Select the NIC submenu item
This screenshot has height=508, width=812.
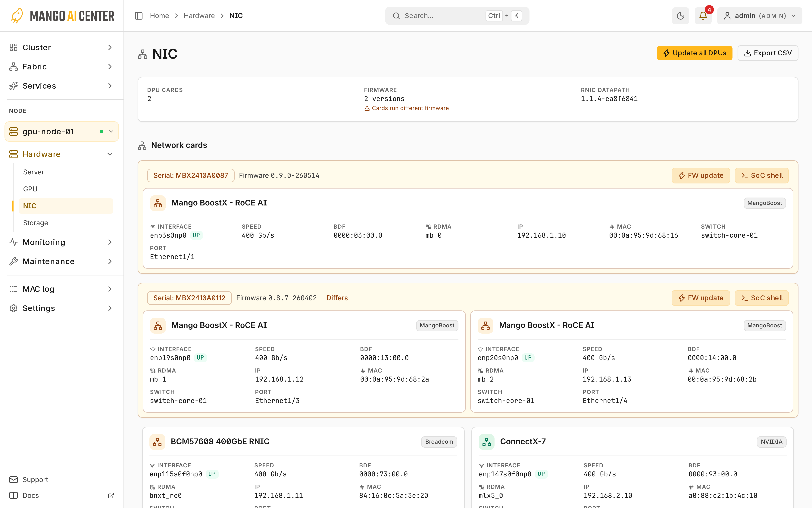[x=66, y=206]
